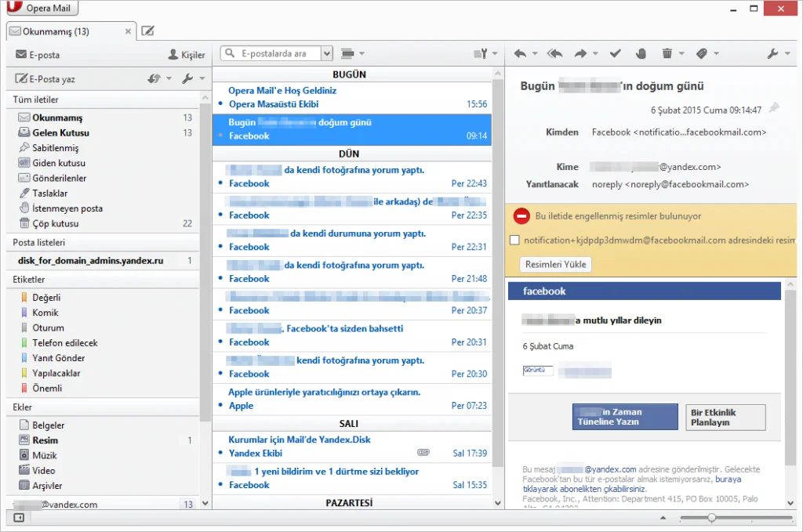The height and width of the screenshot is (532, 803).
Task: Open the view layout dropdown
Action: [x=352, y=53]
